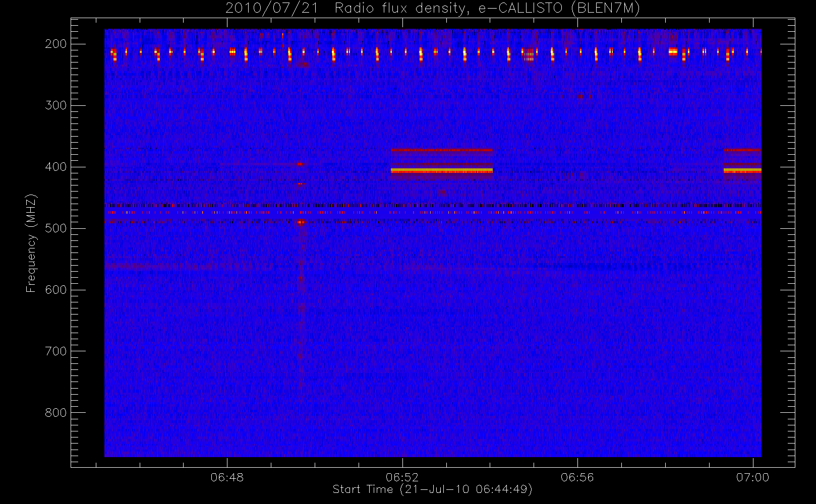This screenshot has width=816, height=504.
Task: Click the bright band near 400 MHz just before 07:00
Action: (x=742, y=171)
